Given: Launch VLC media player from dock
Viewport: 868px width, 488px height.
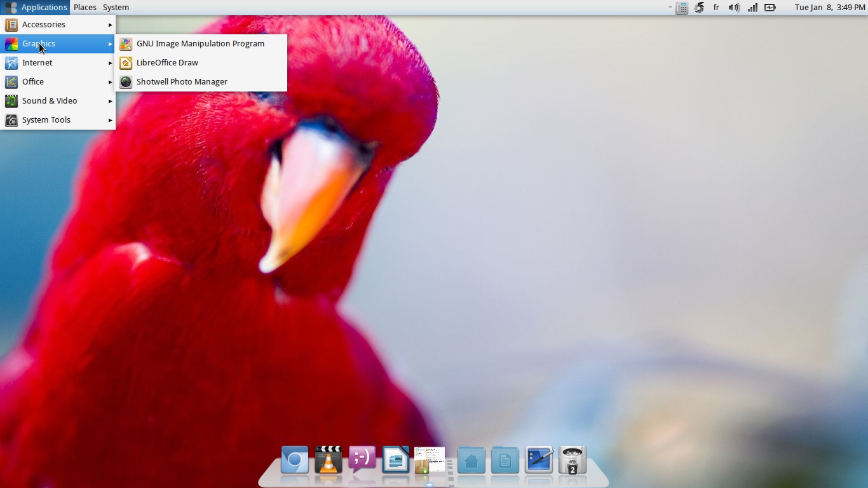Looking at the screenshot, I should pyautogui.click(x=329, y=460).
